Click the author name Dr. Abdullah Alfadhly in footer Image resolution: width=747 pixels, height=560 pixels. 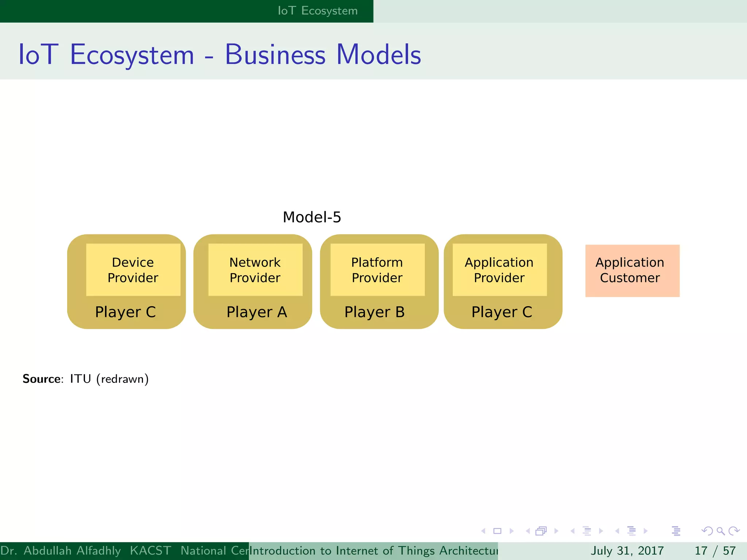[x=61, y=551]
